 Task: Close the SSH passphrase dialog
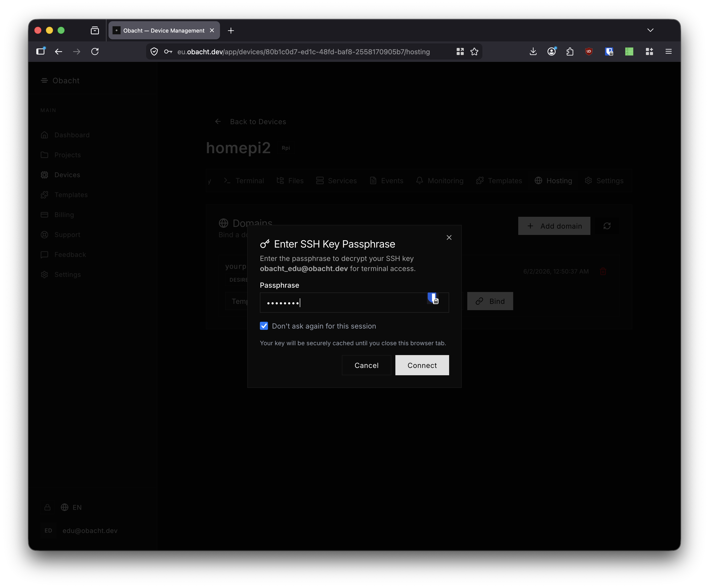449,237
